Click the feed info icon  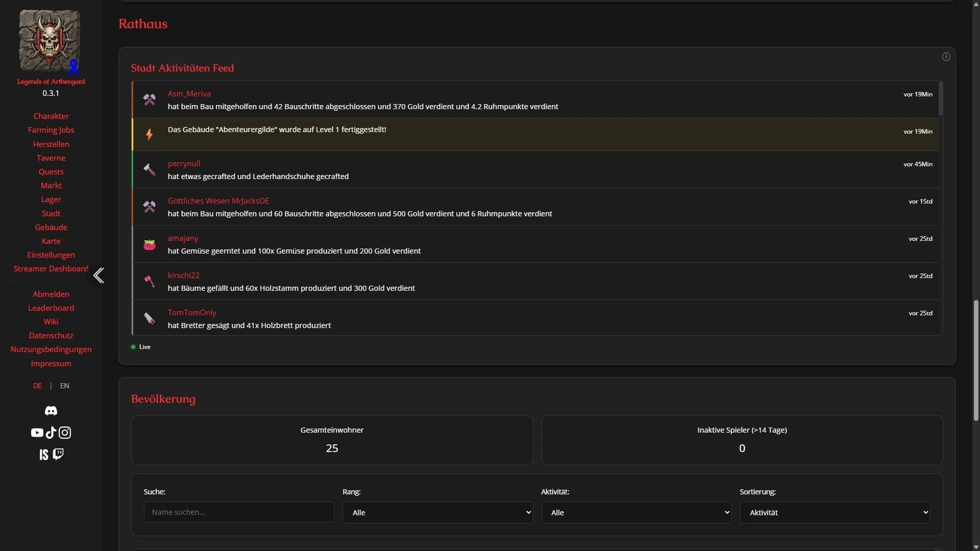coord(946,57)
